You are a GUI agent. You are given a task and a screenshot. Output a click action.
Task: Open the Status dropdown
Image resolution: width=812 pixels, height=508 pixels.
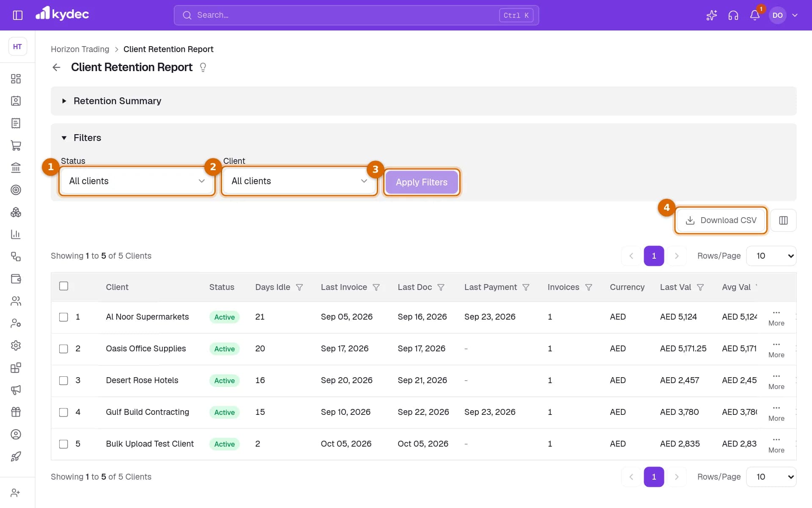coord(137,181)
